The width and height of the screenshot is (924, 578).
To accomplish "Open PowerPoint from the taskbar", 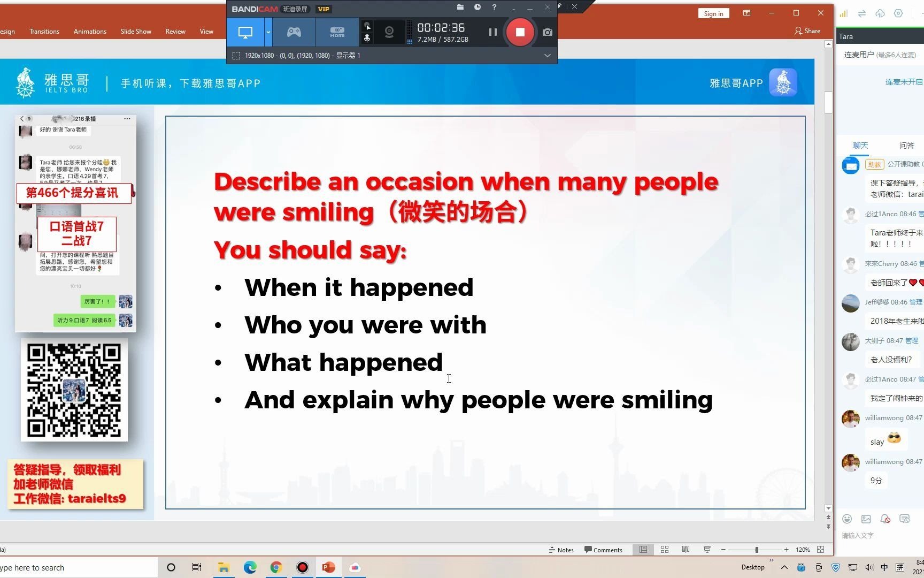I will [x=328, y=567].
